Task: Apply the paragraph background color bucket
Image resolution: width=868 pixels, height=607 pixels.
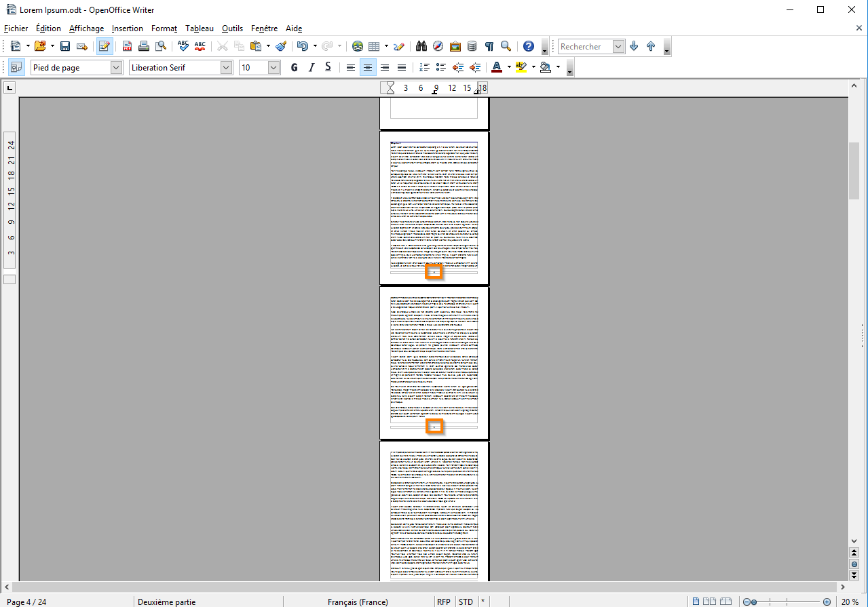Action: coord(546,67)
